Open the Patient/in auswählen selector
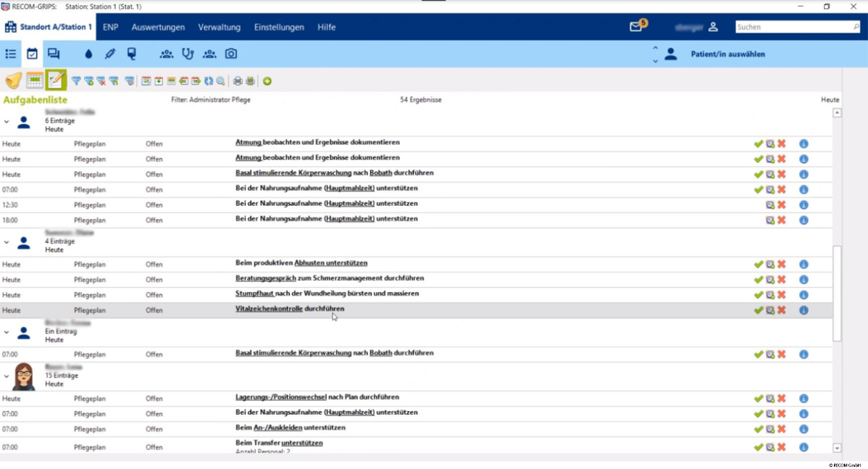The height and width of the screenshot is (469, 868). [727, 54]
